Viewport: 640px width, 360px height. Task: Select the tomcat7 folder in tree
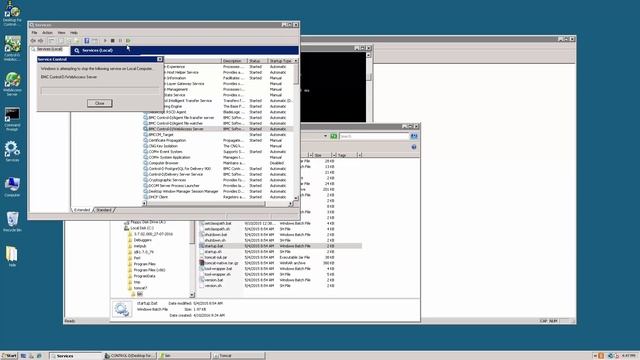click(x=140, y=288)
